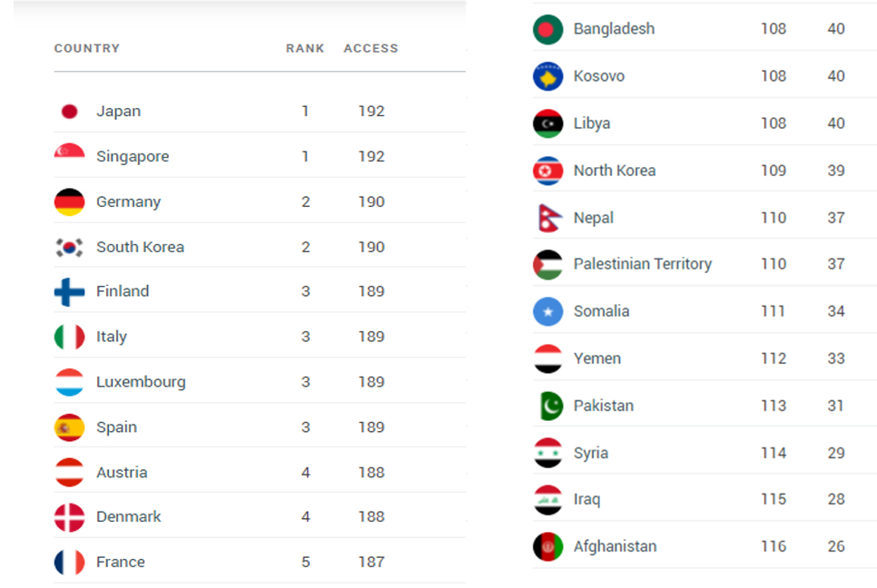Image resolution: width=877 pixels, height=588 pixels.
Task: Sort by the RANK column header
Action: click(x=305, y=49)
